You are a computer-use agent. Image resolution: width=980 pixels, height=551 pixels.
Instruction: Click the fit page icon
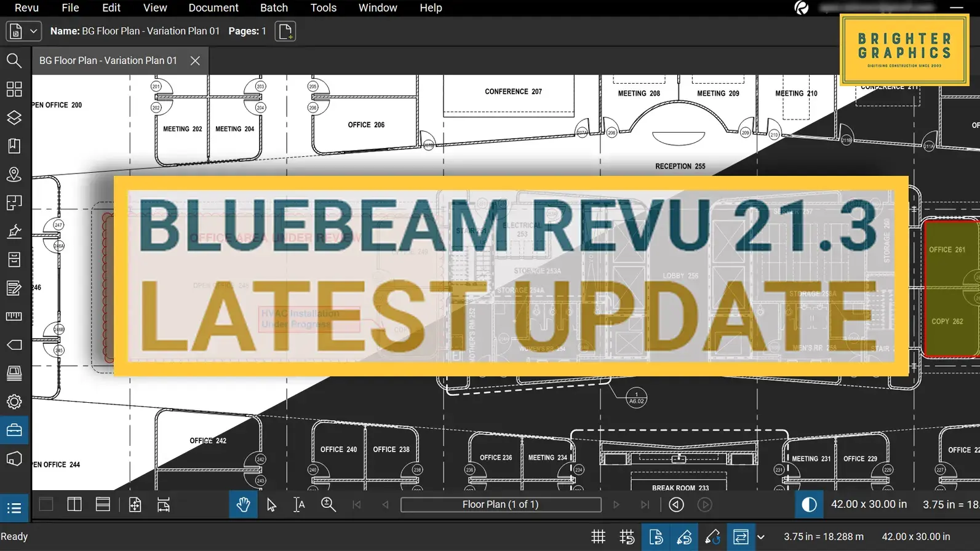pyautogui.click(x=135, y=505)
